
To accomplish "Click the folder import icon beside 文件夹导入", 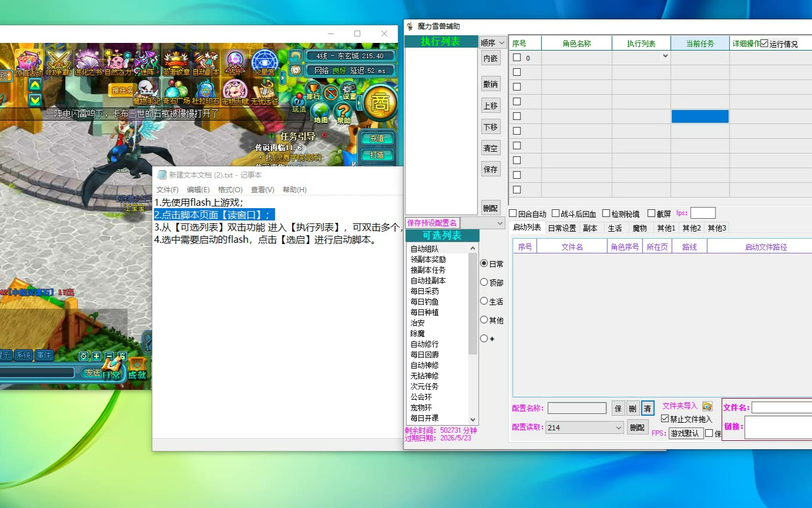I will pos(707,406).
